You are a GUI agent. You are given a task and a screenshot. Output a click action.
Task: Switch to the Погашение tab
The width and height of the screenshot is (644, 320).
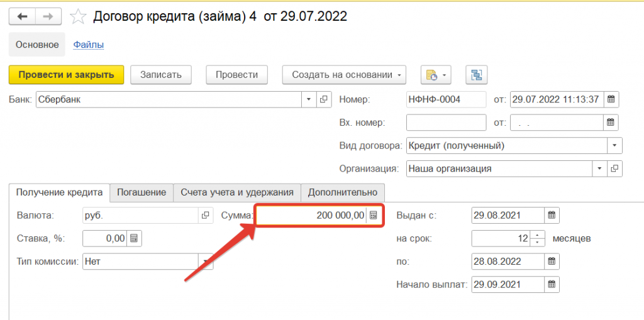click(142, 192)
